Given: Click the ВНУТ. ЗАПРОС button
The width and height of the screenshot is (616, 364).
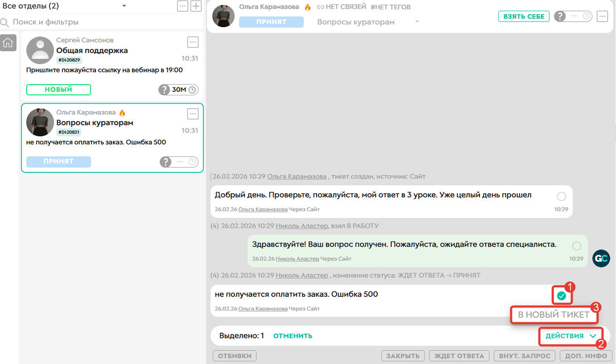Looking at the screenshot, I should point(524,356).
